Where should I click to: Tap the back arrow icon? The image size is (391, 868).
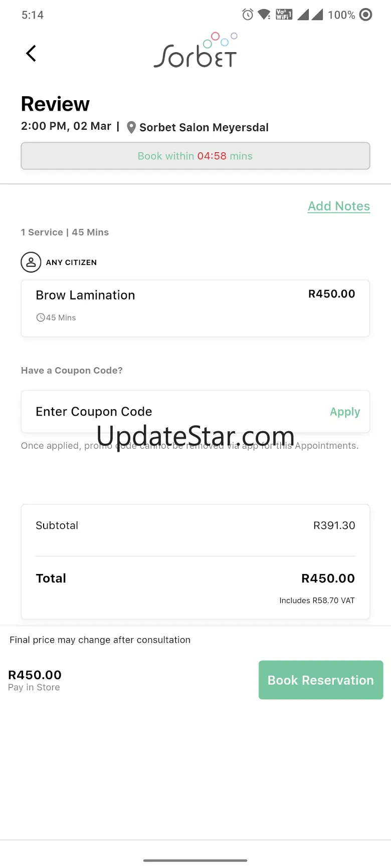[x=31, y=53]
